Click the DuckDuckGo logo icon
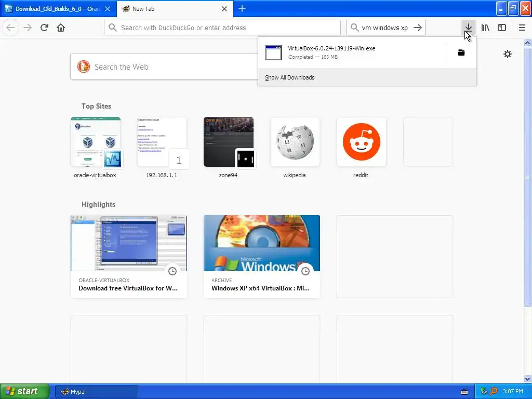The width and height of the screenshot is (532, 399). 84,66
